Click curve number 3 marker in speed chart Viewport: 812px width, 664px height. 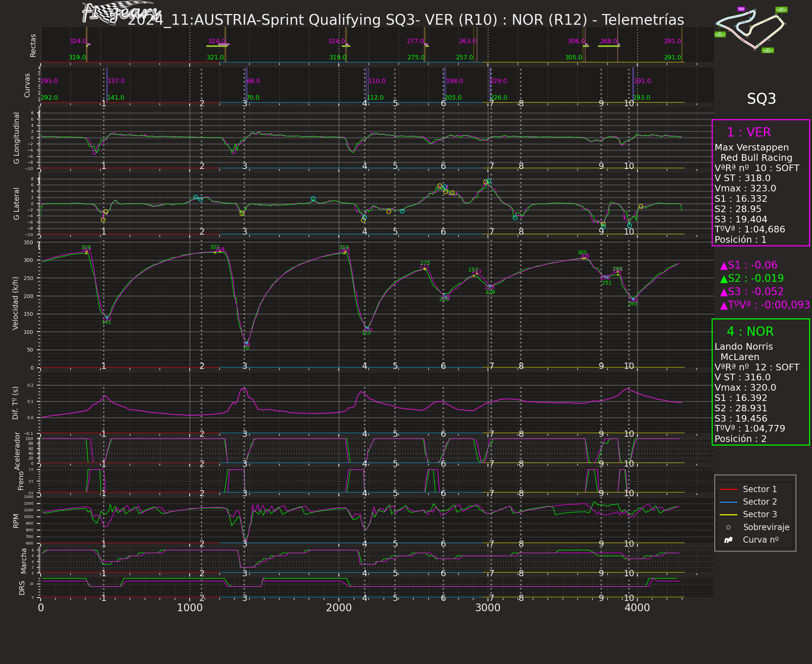pyautogui.click(x=245, y=366)
